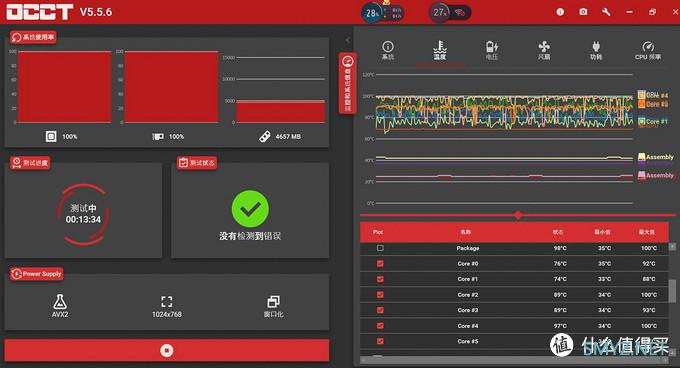Viewport: 680px width, 368px height.
Task: Click the running test timer circle
Action: [x=83, y=214]
